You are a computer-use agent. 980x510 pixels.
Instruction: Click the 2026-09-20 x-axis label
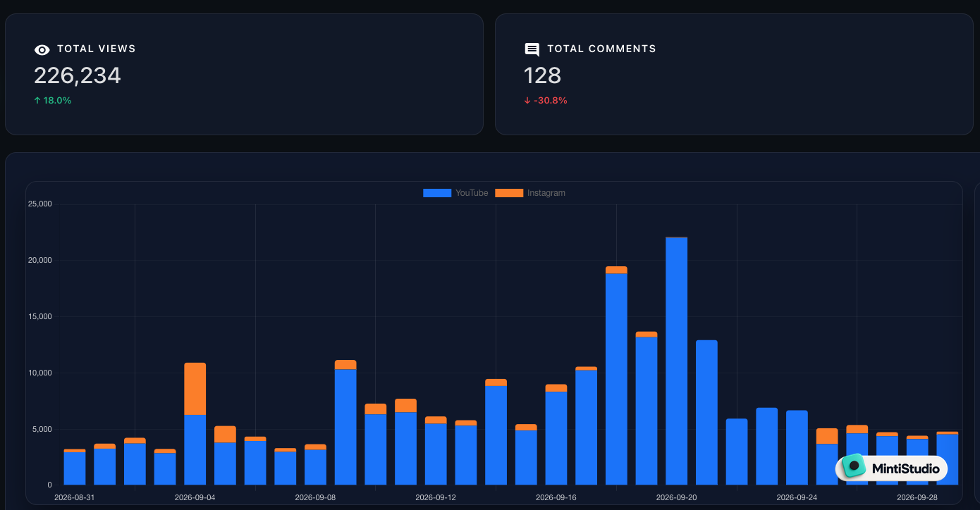[677, 497]
